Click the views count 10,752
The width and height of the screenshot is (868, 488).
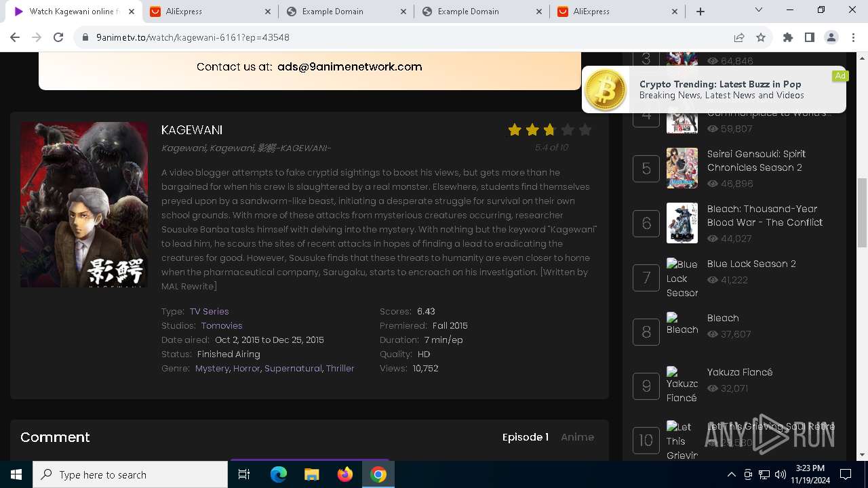coord(425,368)
